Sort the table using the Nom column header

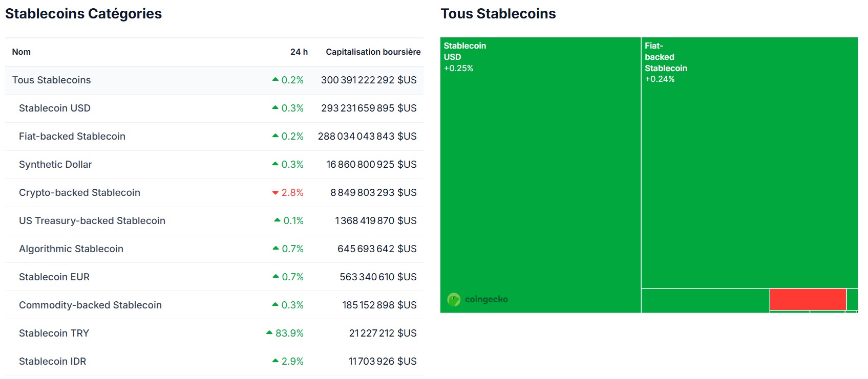click(x=21, y=52)
